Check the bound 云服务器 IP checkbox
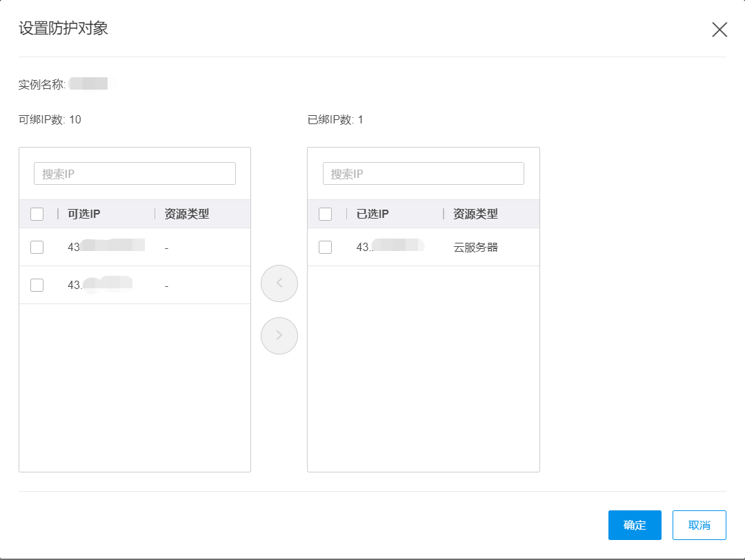 (x=326, y=247)
